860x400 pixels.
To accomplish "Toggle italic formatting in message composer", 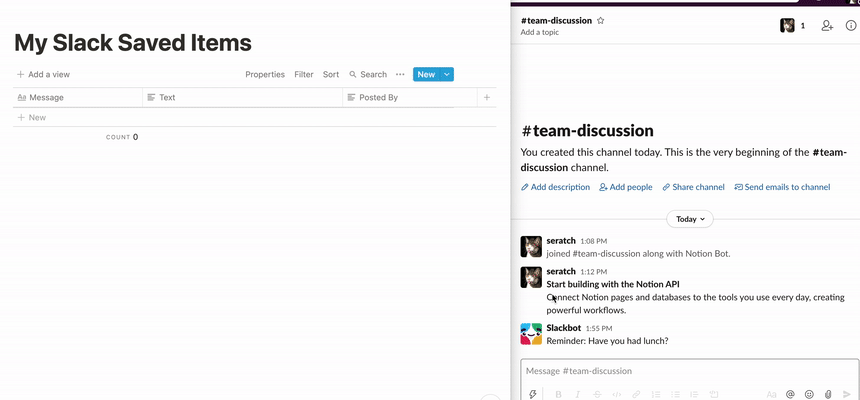I will [x=578, y=394].
